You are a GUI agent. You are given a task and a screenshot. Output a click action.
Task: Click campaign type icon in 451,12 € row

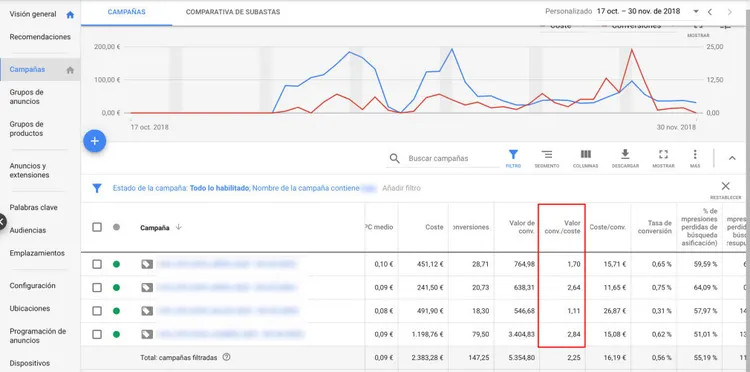(147, 264)
